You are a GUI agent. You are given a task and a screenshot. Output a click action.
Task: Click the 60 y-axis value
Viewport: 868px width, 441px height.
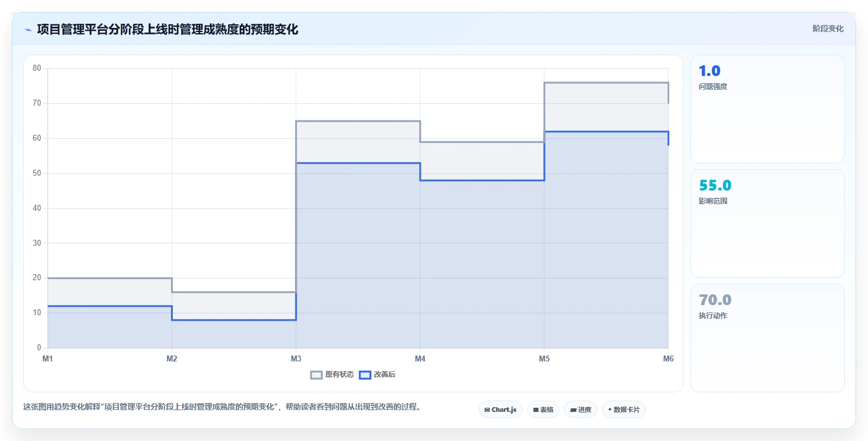(x=37, y=138)
